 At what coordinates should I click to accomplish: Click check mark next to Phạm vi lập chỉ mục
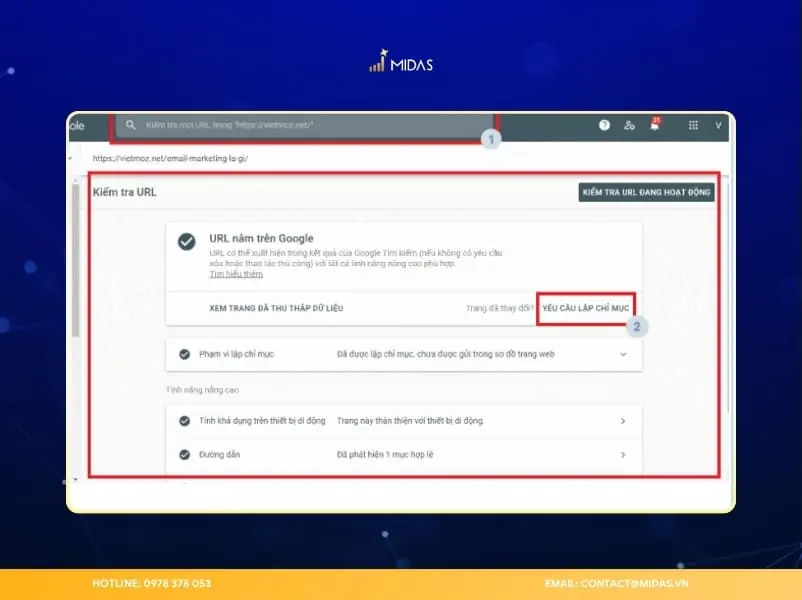[185, 354]
